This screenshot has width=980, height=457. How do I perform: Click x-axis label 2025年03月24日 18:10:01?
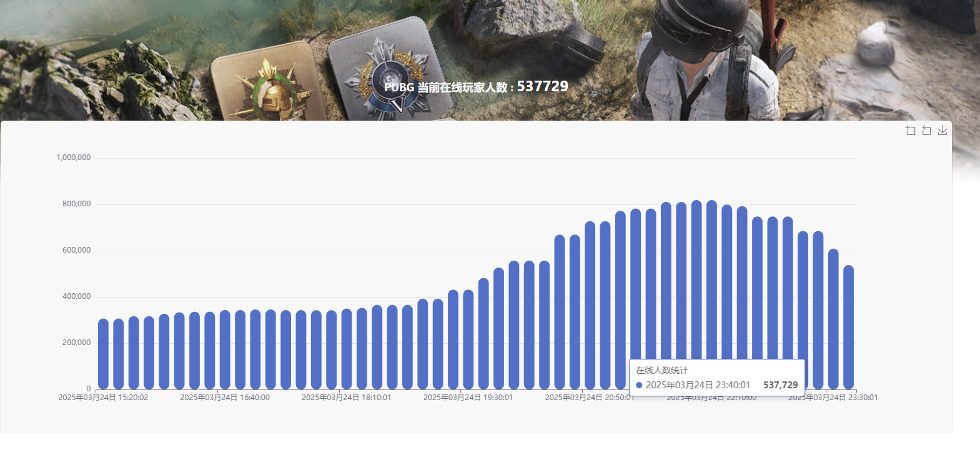tap(347, 398)
